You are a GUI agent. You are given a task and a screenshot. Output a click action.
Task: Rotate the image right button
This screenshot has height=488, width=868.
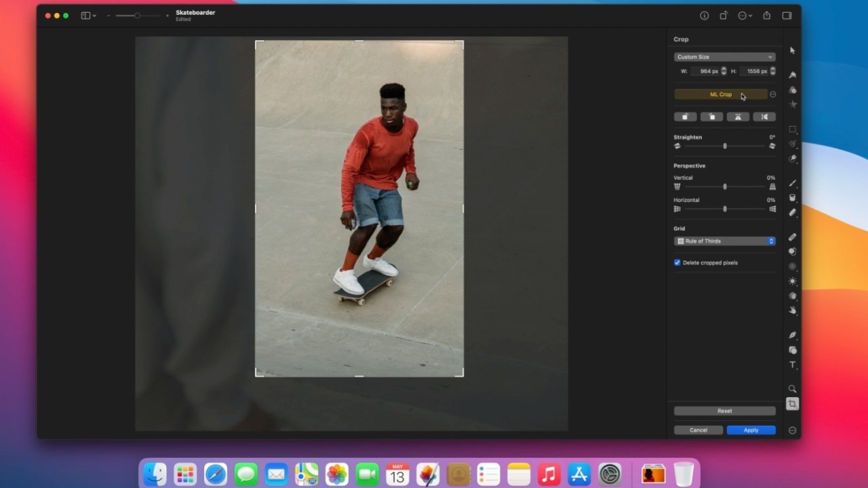(x=711, y=117)
